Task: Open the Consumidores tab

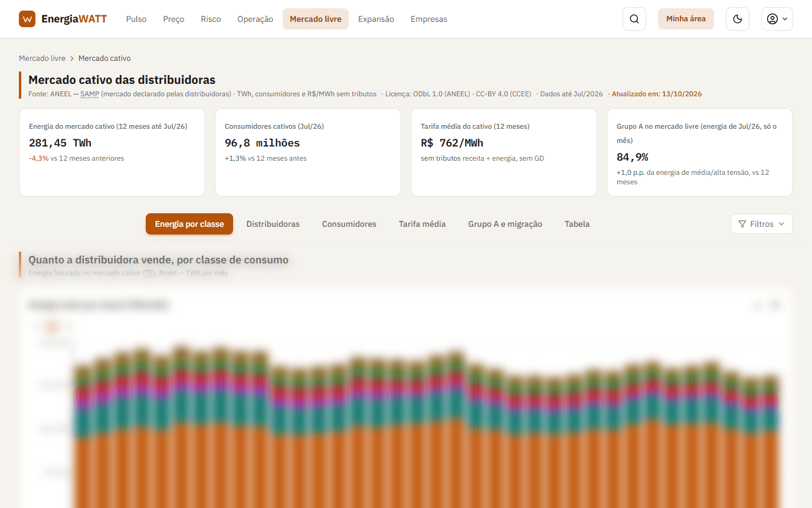Action: [x=349, y=224]
